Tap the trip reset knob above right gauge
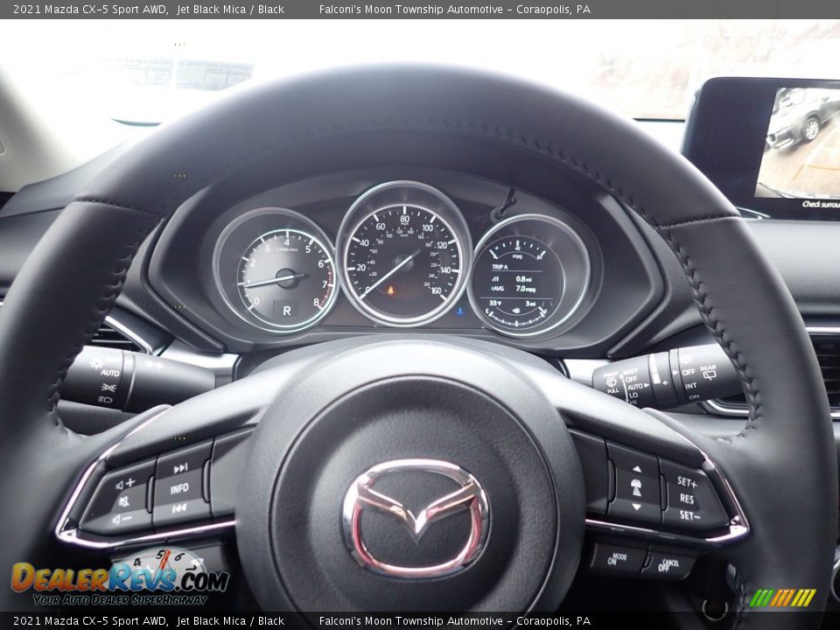Screen dimensions: 840x630 504,206
